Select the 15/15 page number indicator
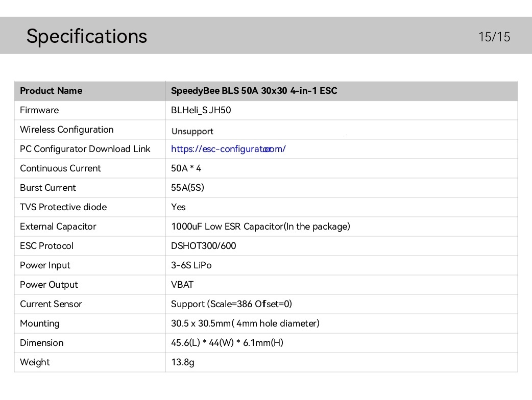This screenshot has width=532, height=400. [x=494, y=37]
